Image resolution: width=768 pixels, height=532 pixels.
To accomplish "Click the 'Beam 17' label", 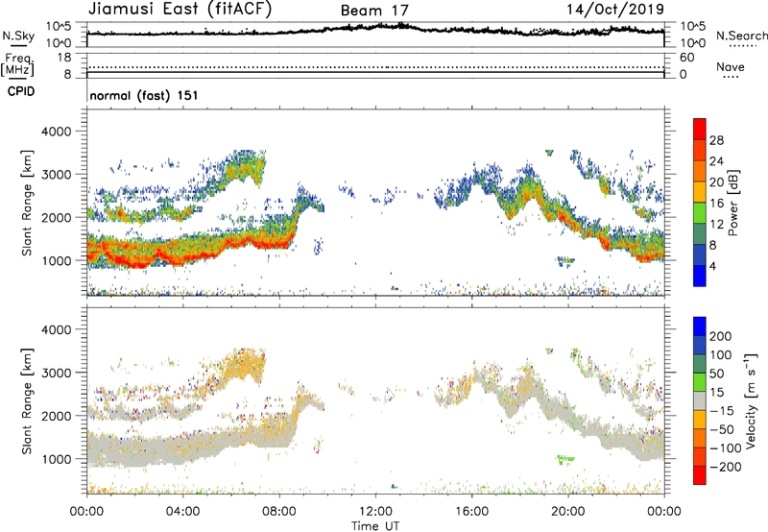I will tap(374, 11).
